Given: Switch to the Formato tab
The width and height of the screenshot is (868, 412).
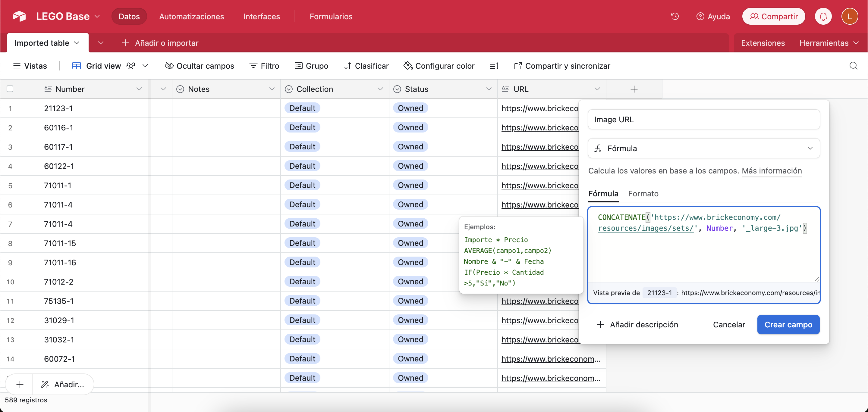Looking at the screenshot, I should tap(643, 194).
